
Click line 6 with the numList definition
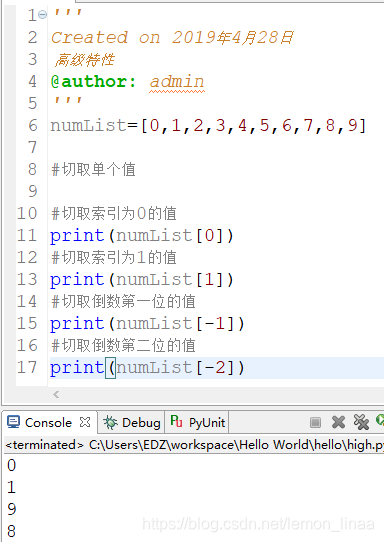[x=208, y=126]
